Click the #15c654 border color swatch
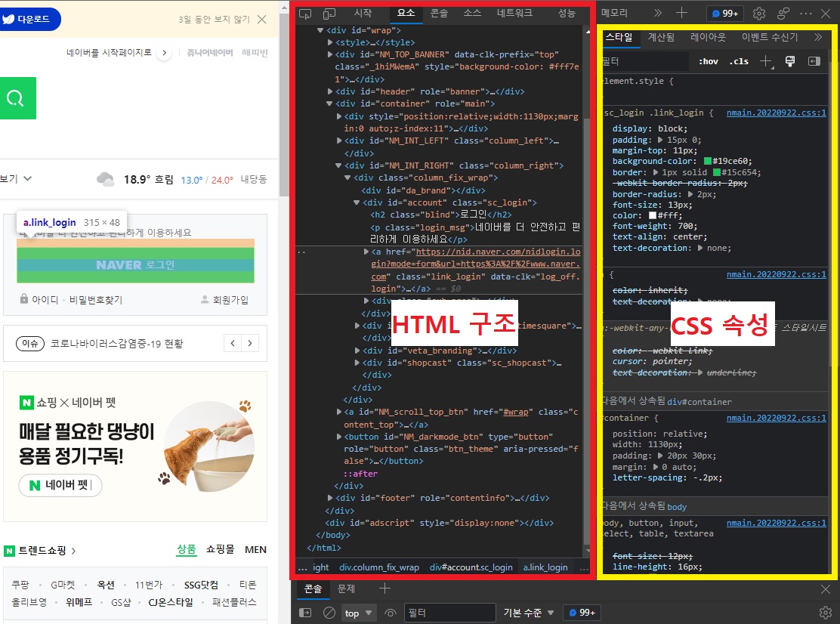 click(x=718, y=172)
